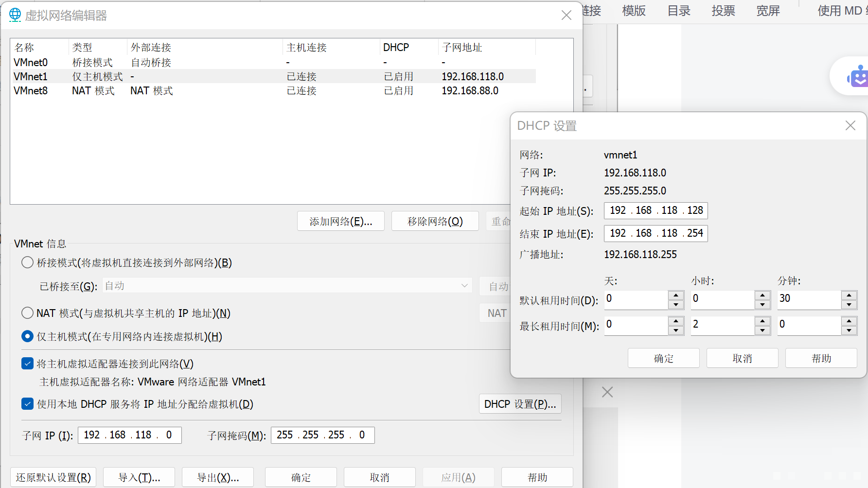Click the 结束 IP 地址 input field
868x488 pixels.
coord(656,233)
